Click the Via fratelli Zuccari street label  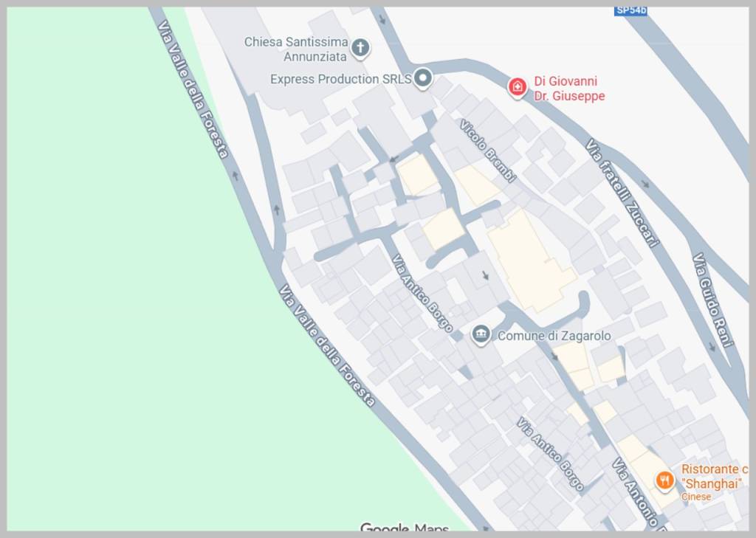click(622, 193)
